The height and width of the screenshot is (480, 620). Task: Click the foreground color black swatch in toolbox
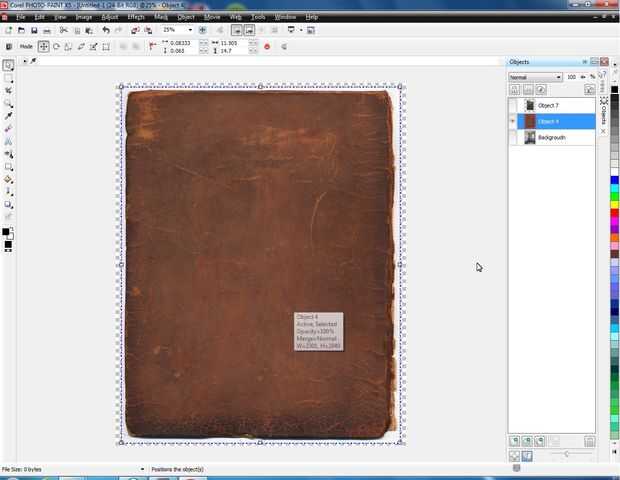click(x=6, y=232)
